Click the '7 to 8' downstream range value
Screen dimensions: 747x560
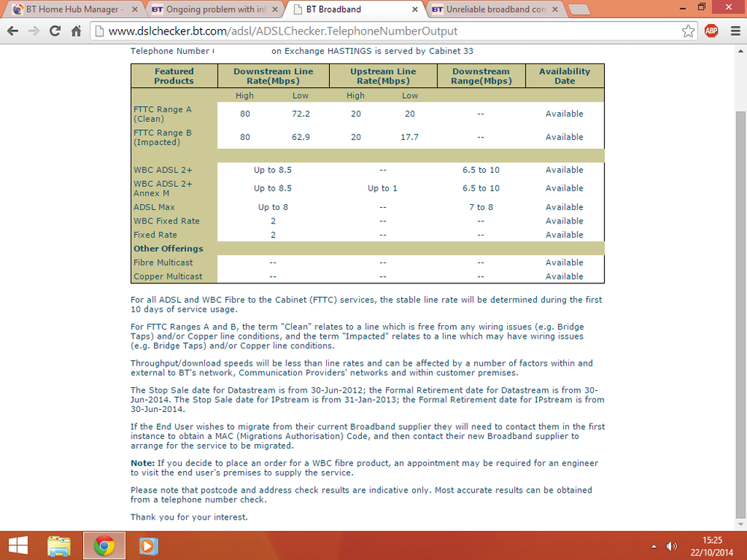(x=481, y=207)
